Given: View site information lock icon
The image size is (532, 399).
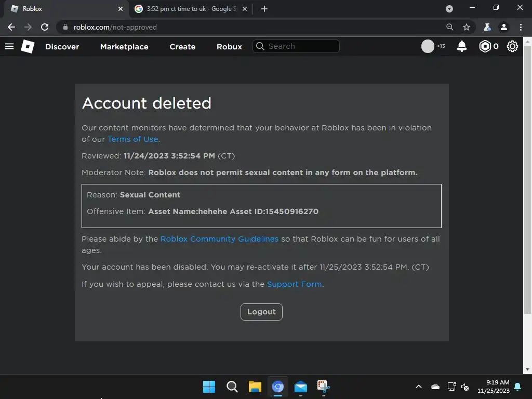Looking at the screenshot, I should point(65,27).
